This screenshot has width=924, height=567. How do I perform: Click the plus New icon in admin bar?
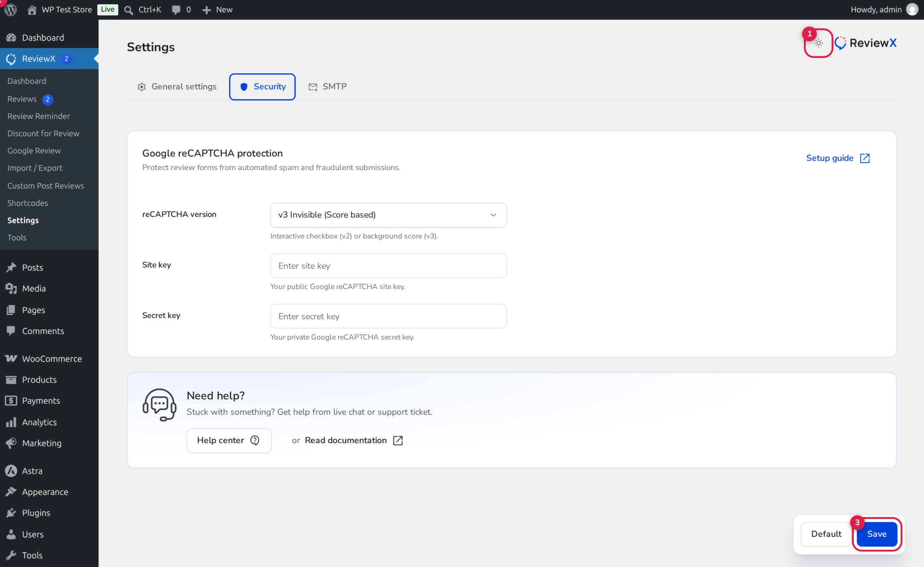[x=206, y=10]
